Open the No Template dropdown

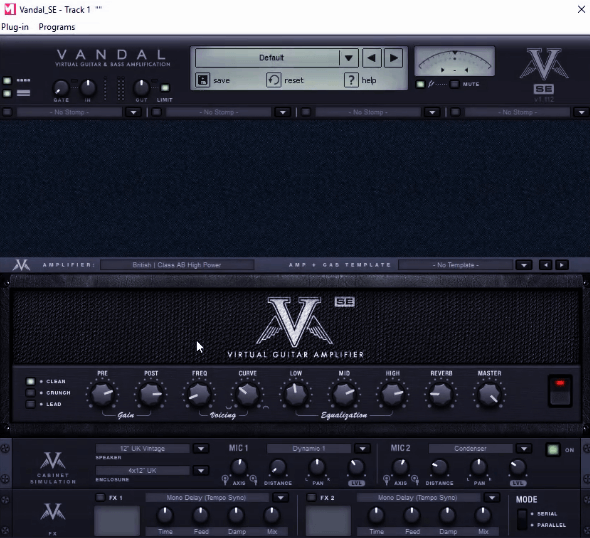524,265
